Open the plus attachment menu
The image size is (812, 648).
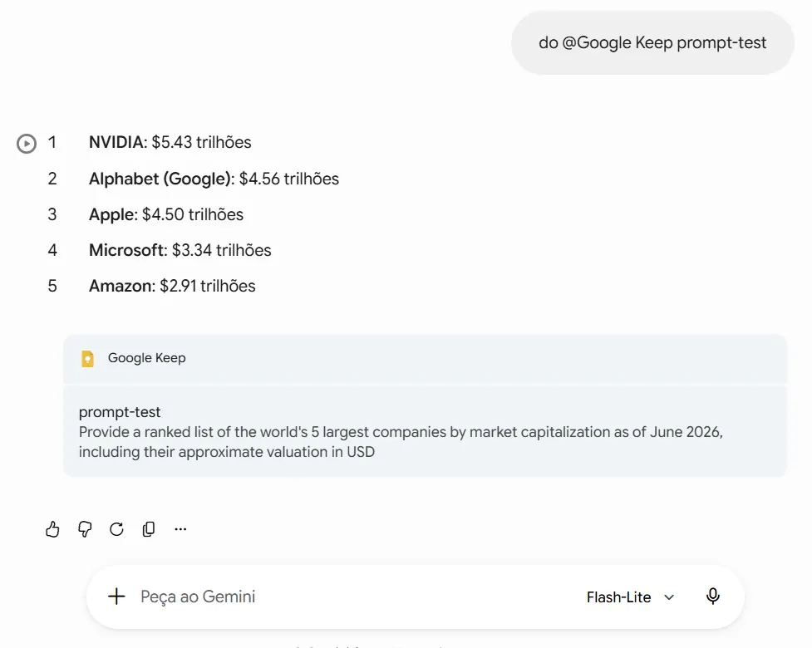tap(116, 596)
